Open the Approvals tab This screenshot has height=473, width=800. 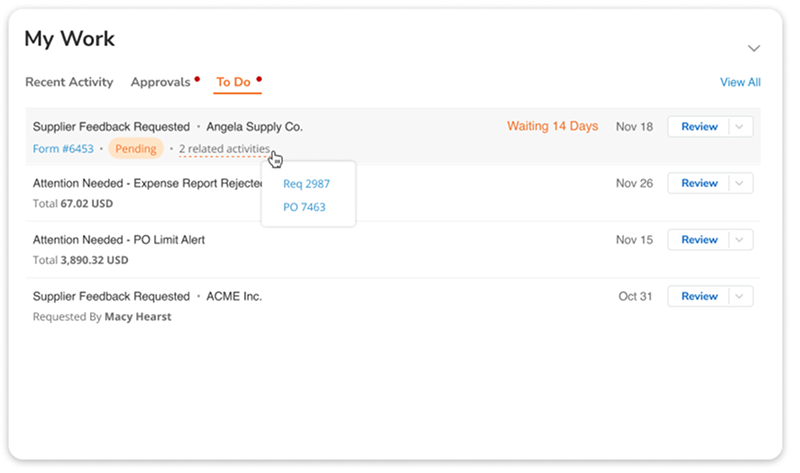tap(161, 82)
